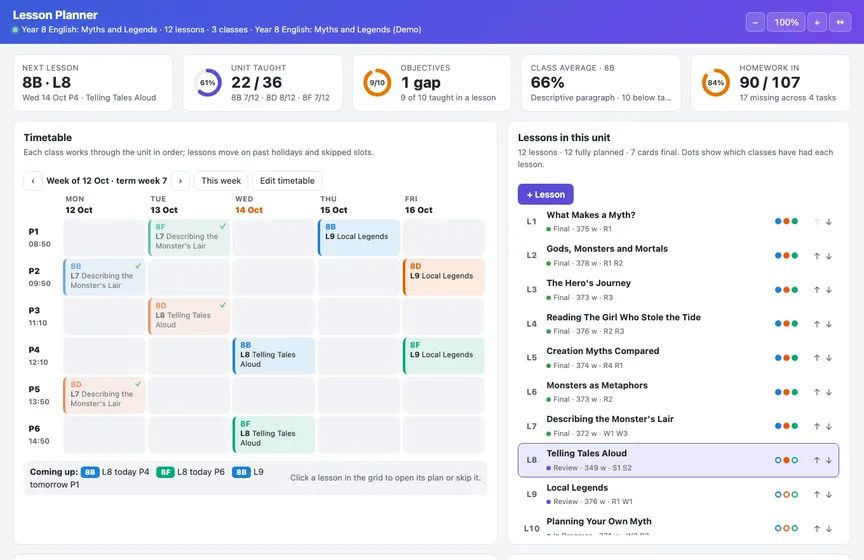Move L7 Describing the Monster's Lair up

click(x=817, y=426)
